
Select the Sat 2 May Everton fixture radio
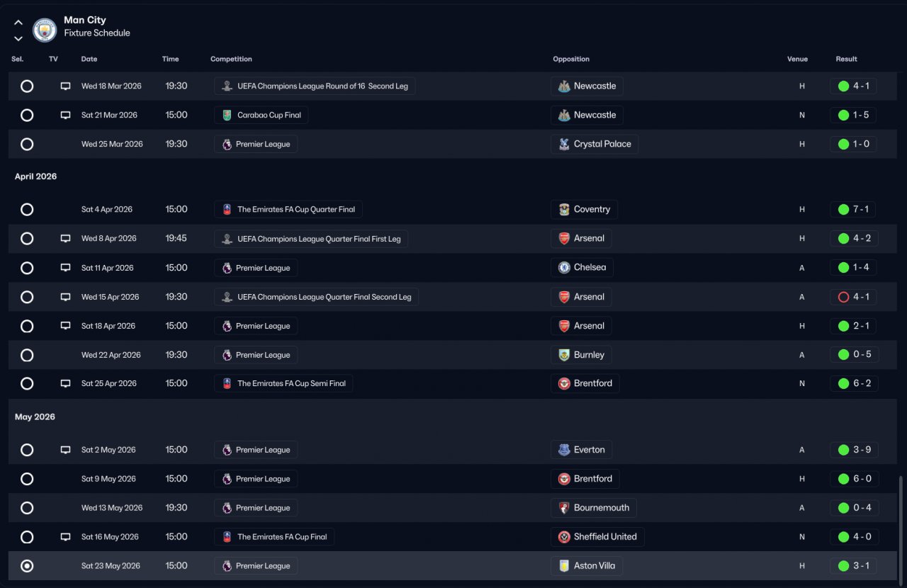27,450
